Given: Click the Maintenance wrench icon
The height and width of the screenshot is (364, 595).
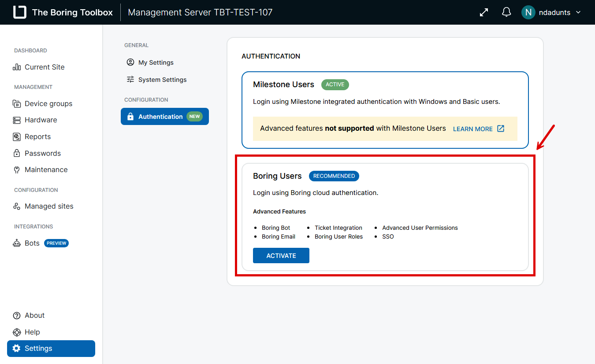Looking at the screenshot, I should [x=17, y=170].
